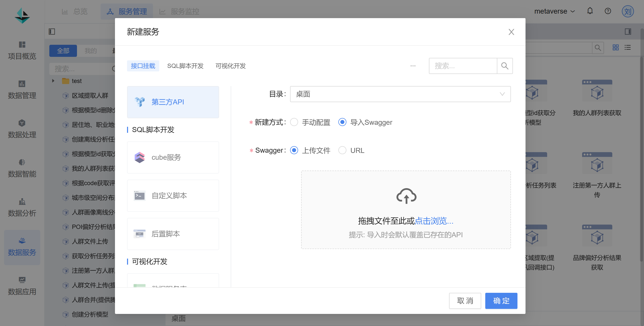Select 创建分析模型 in the tree
The height and width of the screenshot is (326, 644).
point(90,314)
